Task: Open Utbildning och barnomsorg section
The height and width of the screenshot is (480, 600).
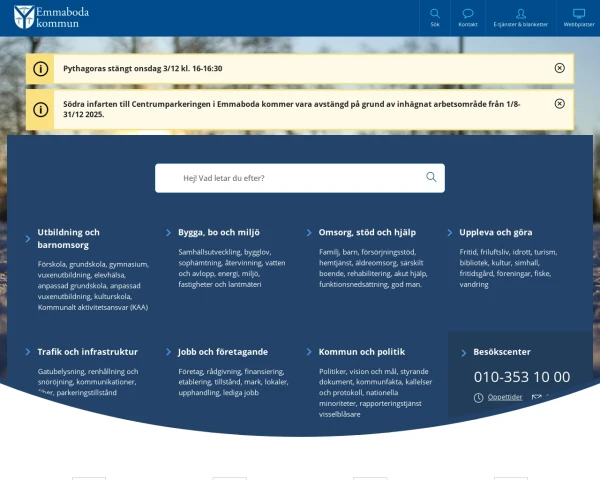Action: [x=68, y=238]
